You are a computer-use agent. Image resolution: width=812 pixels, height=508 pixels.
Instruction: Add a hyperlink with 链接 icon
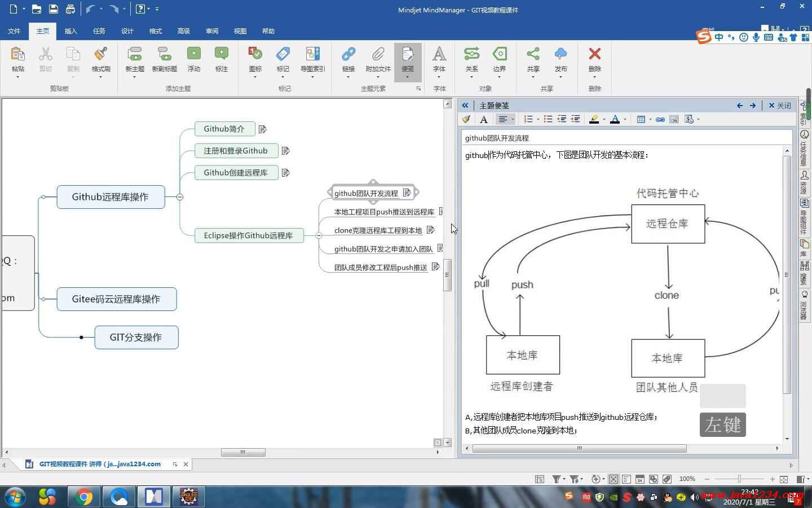pyautogui.click(x=348, y=54)
